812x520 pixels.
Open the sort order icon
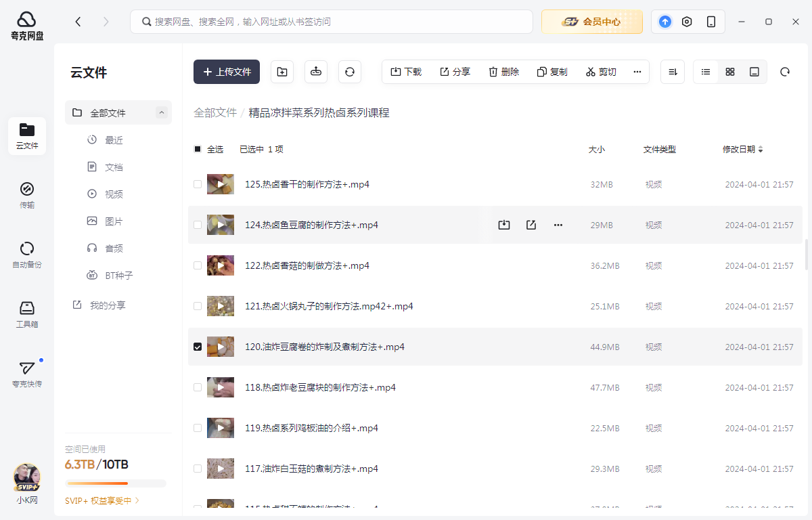pyautogui.click(x=673, y=72)
